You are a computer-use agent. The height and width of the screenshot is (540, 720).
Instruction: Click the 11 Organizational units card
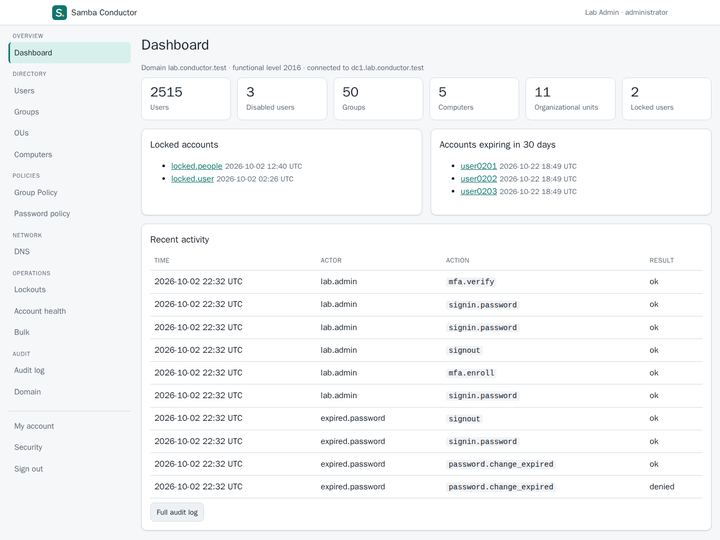pyautogui.click(x=570, y=99)
